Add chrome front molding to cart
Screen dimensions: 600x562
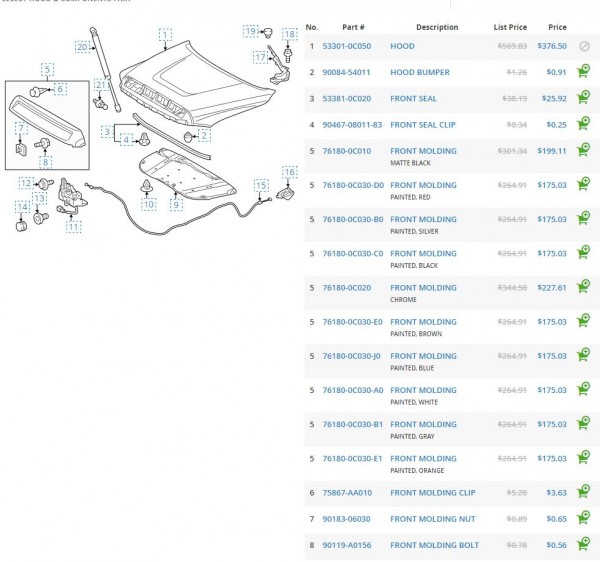point(583,287)
